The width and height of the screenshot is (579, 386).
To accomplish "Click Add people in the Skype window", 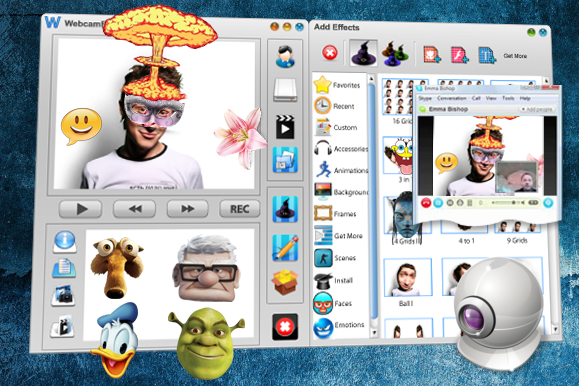I will click(537, 109).
